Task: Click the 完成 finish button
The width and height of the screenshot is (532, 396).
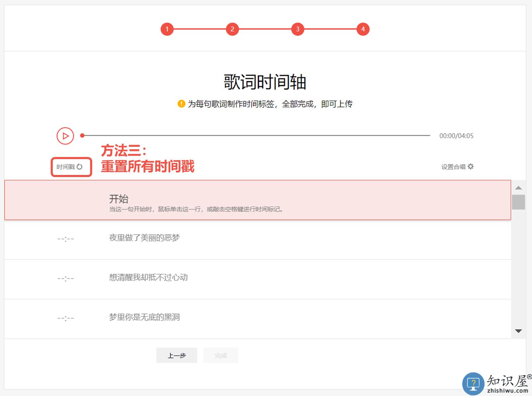Action: (x=221, y=356)
